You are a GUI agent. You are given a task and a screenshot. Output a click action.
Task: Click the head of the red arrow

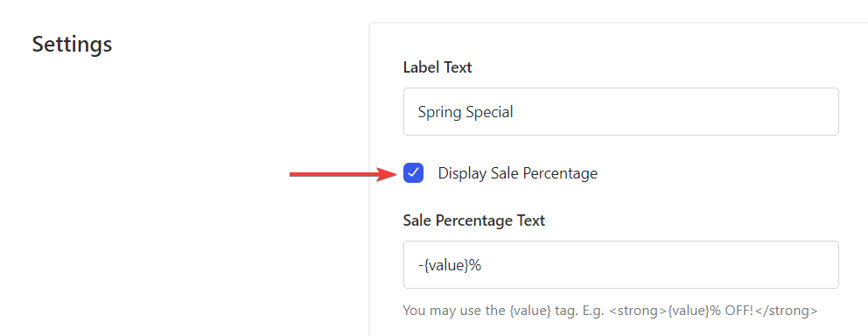click(x=388, y=175)
